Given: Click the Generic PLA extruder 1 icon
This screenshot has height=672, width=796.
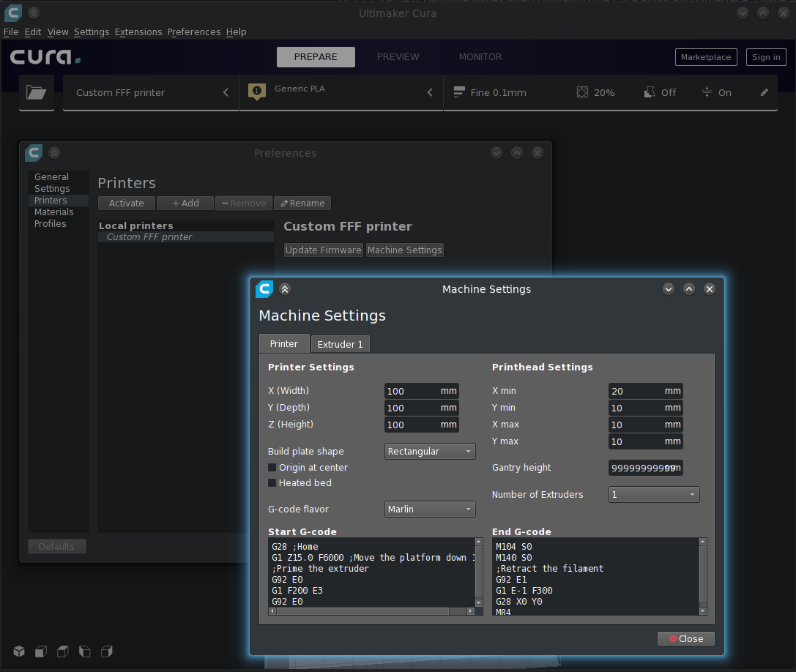Looking at the screenshot, I should [x=257, y=92].
